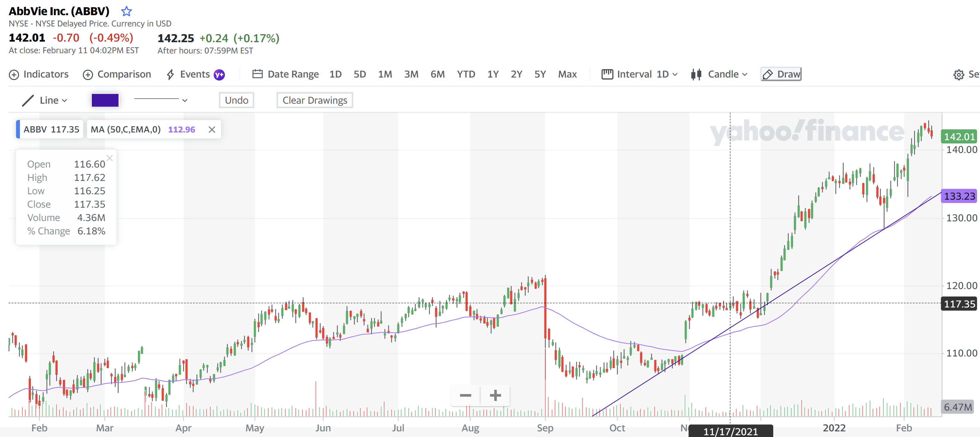Select the 1M date range
980x437 pixels.
tap(385, 74)
